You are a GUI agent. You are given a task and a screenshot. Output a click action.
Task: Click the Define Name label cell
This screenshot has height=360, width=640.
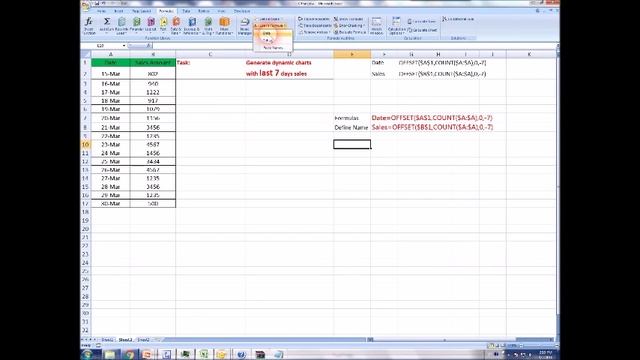[351, 127]
